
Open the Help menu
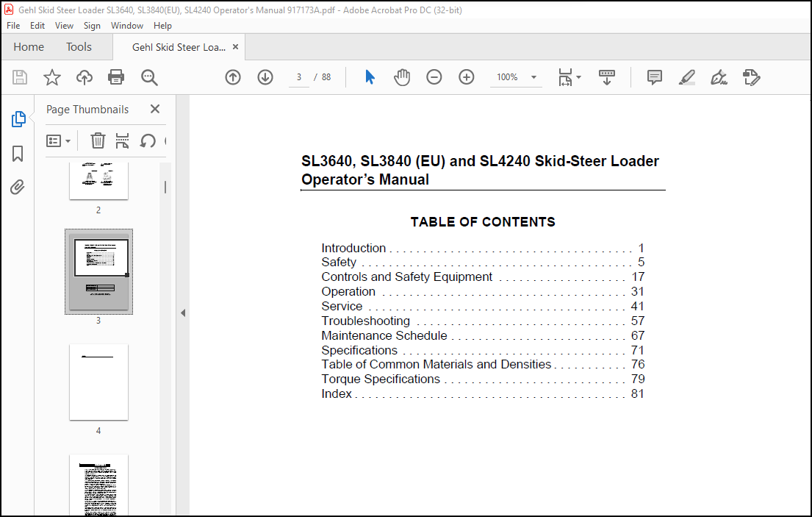pos(162,26)
